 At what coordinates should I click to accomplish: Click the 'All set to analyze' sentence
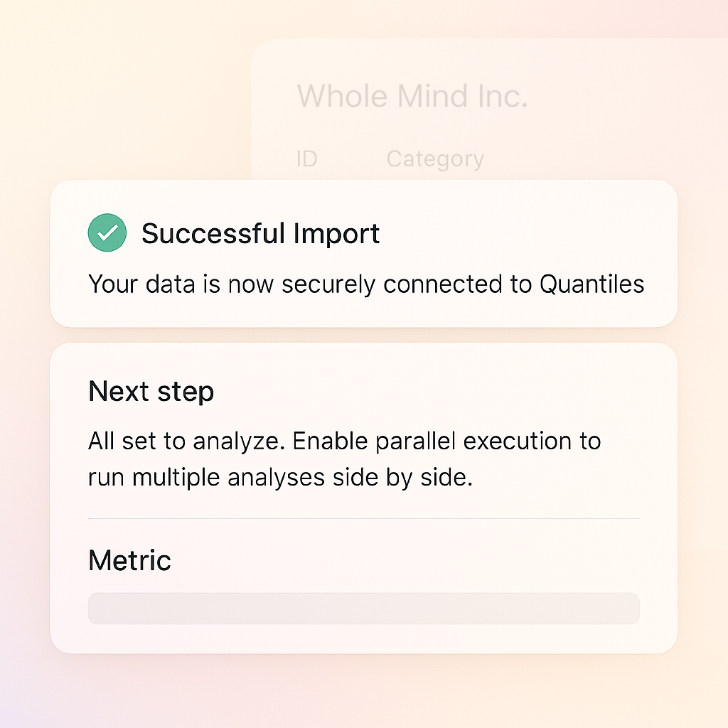tap(187, 441)
